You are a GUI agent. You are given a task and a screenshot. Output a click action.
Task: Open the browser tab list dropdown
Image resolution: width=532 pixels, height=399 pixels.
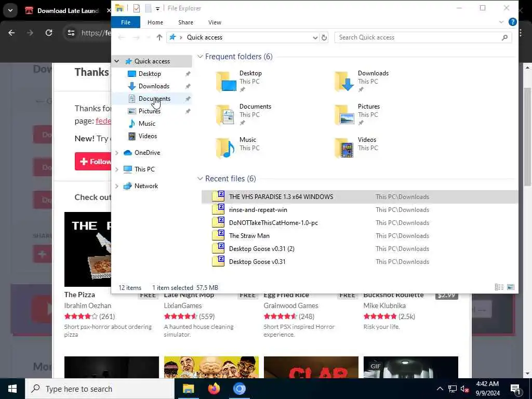(x=10, y=10)
